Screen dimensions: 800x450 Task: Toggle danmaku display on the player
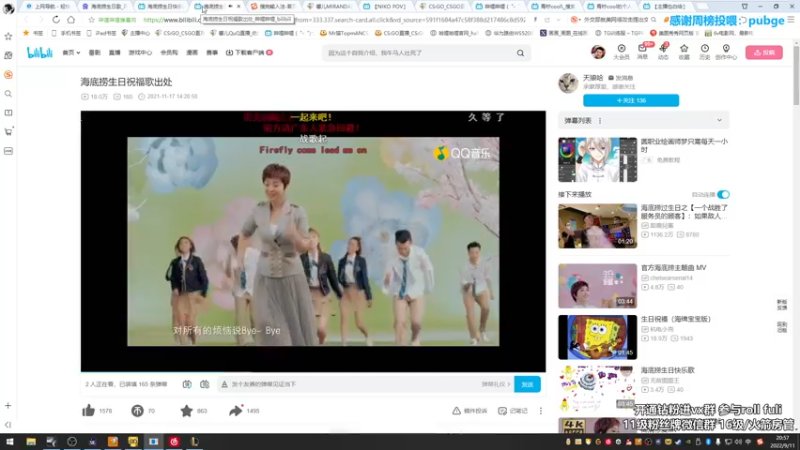[187, 384]
